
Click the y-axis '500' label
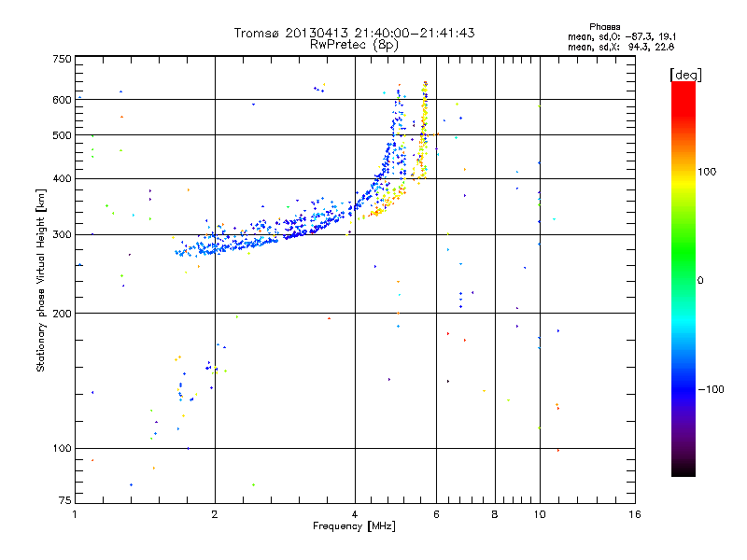pyautogui.click(x=62, y=135)
